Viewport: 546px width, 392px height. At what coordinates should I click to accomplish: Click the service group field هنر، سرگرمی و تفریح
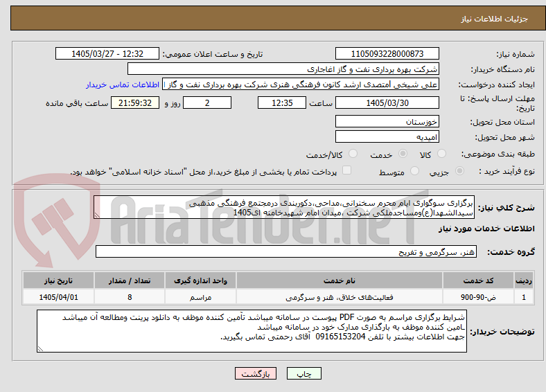pos(286,251)
